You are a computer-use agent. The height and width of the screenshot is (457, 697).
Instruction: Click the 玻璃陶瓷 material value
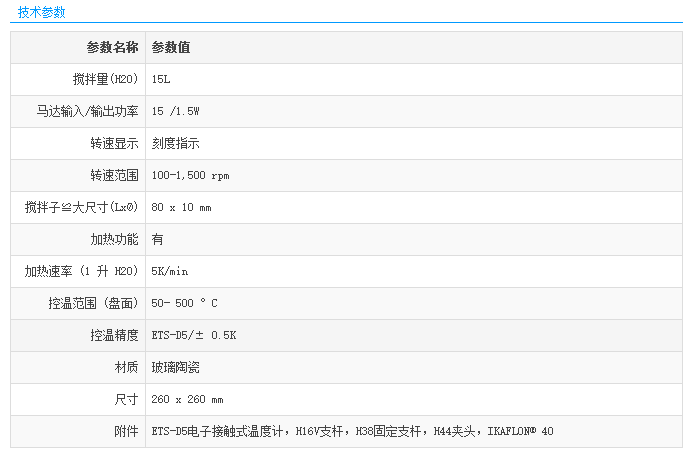[x=175, y=368]
